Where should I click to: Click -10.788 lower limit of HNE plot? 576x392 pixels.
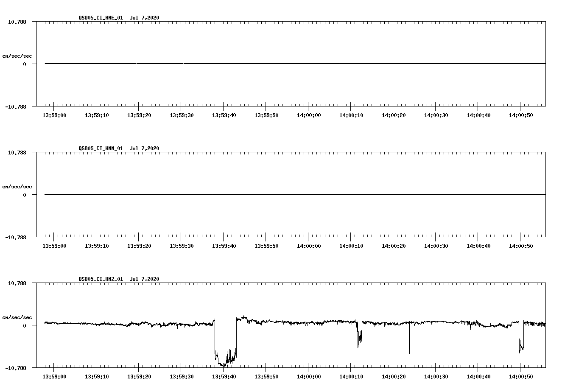pyautogui.click(x=16, y=107)
